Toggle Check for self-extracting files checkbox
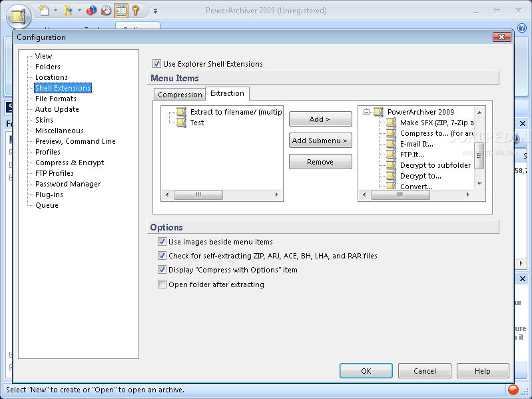 pos(162,256)
